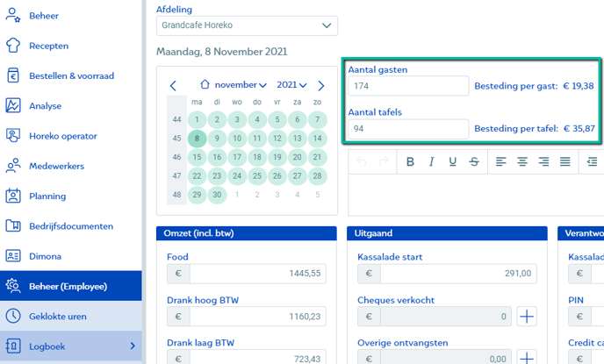Open Geklokte uren in the sidebar
The width and height of the screenshot is (604, 364).
click(x=58, y=316)
